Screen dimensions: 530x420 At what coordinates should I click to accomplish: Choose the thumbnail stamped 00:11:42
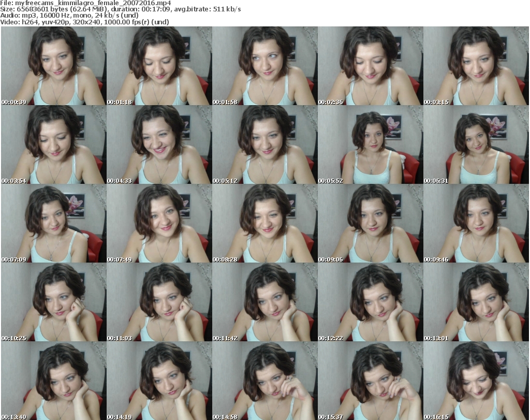pos(264,302)
